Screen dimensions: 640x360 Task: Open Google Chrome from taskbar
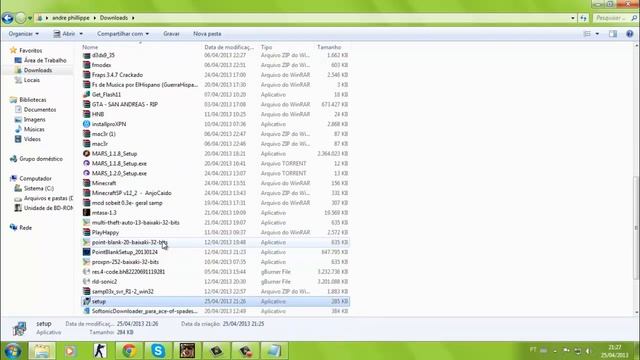[129, 351]
